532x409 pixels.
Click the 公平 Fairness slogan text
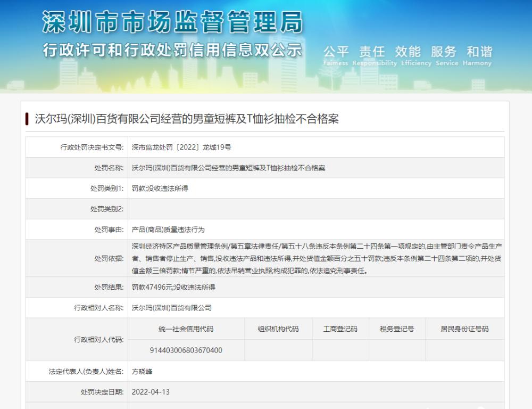(x=336, y=55)
